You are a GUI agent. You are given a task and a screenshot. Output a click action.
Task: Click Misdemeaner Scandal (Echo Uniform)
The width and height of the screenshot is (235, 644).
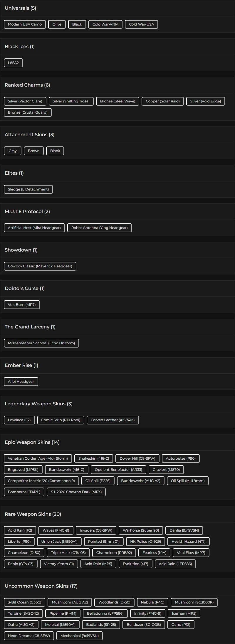click(x=41, y=343)
